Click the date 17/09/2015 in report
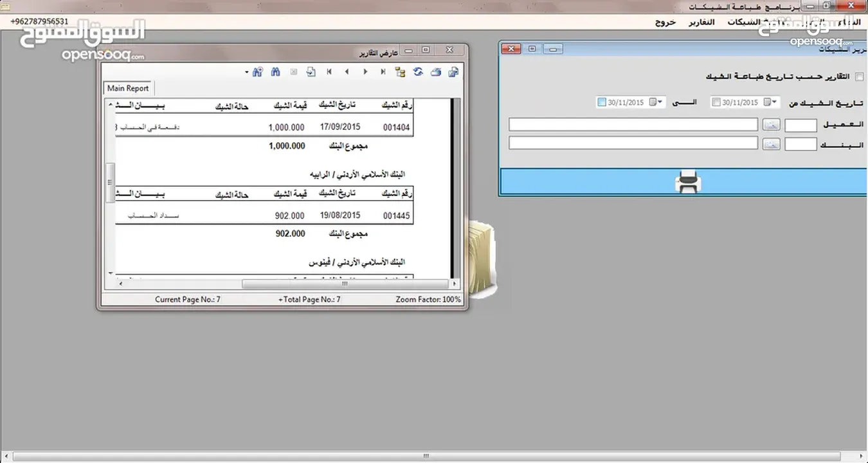Screen dimensions: 868x463 coord(340,127)
